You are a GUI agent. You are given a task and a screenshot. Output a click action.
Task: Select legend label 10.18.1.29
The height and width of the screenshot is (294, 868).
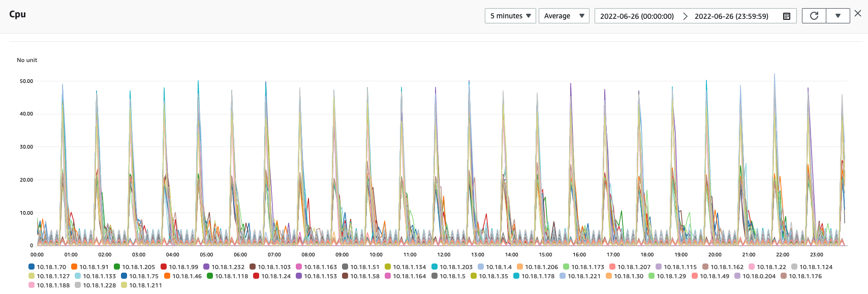(671, 276)
